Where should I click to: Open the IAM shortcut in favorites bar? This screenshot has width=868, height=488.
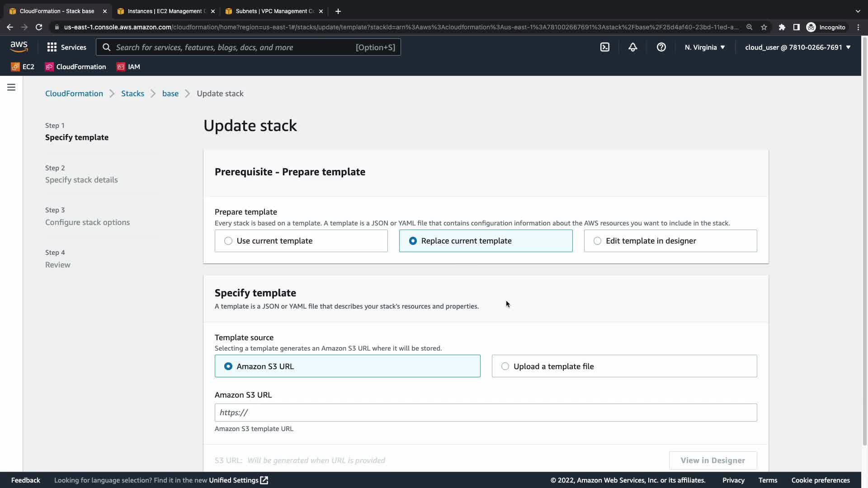[128, 67]
